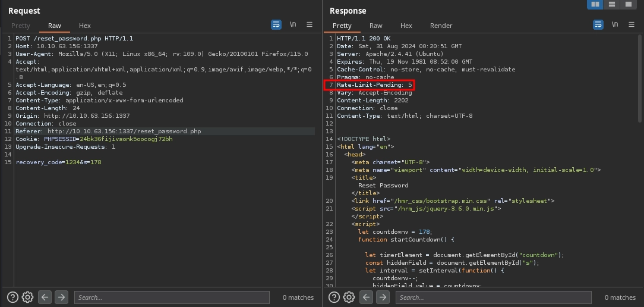Toggle word wrap in the Request editor
644x307 pixels.
point(276,24)
